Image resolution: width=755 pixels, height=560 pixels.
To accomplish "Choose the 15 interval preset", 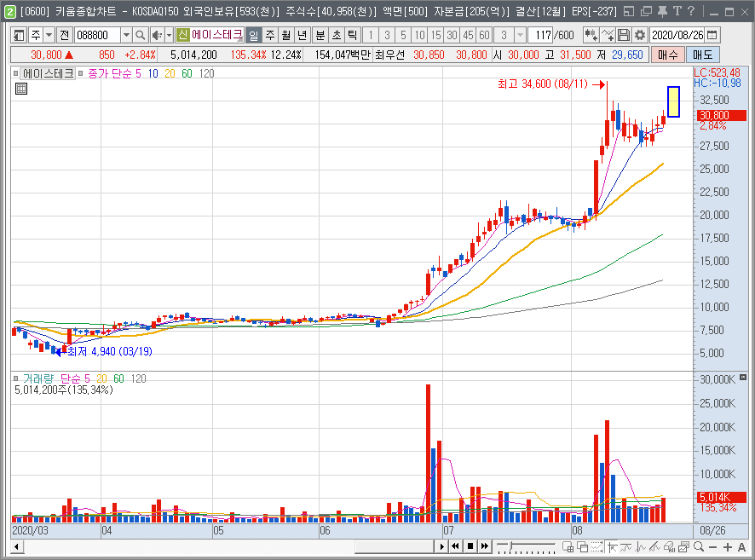I will coord(435,35).
